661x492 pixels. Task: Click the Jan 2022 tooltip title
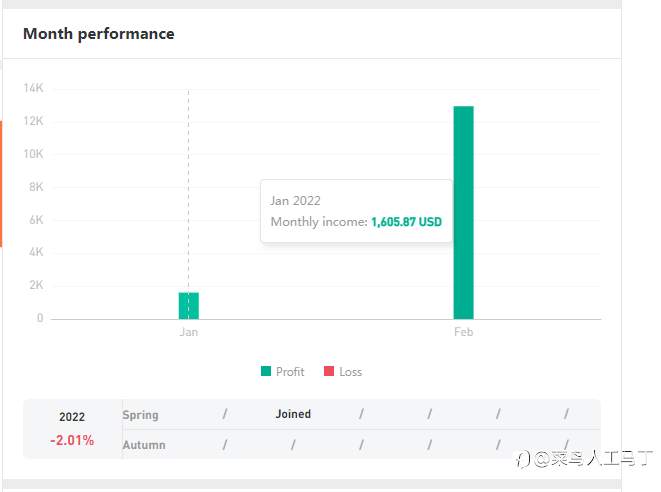click(295, 201)
